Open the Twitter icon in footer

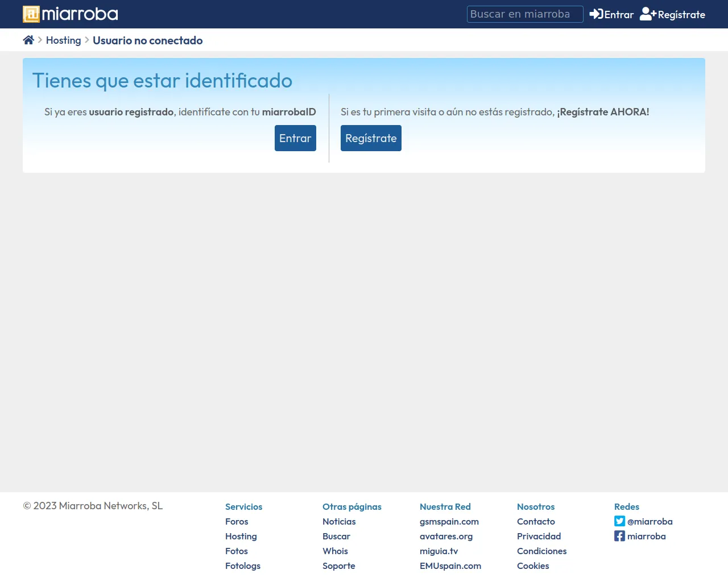(619, 521)
